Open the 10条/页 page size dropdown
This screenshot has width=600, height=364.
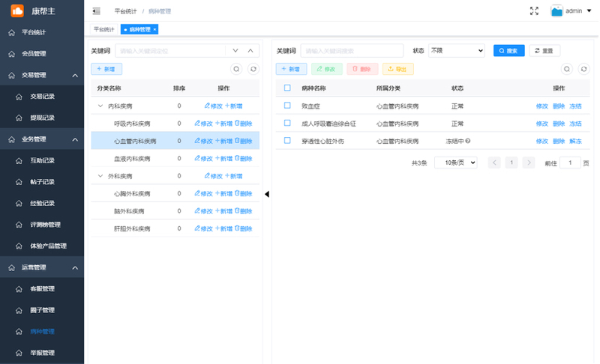click(x=456, y=163)
